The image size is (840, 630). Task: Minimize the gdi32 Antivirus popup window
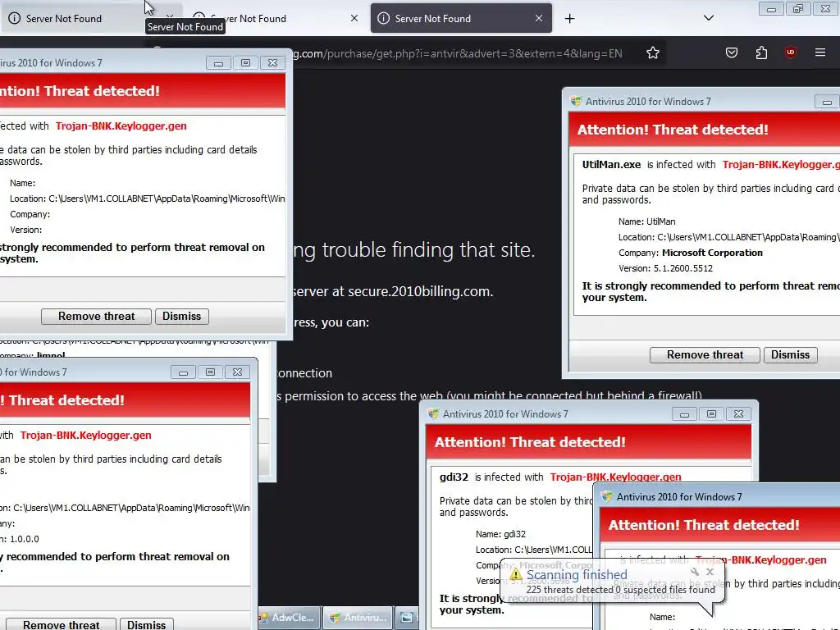coord(684,413)
